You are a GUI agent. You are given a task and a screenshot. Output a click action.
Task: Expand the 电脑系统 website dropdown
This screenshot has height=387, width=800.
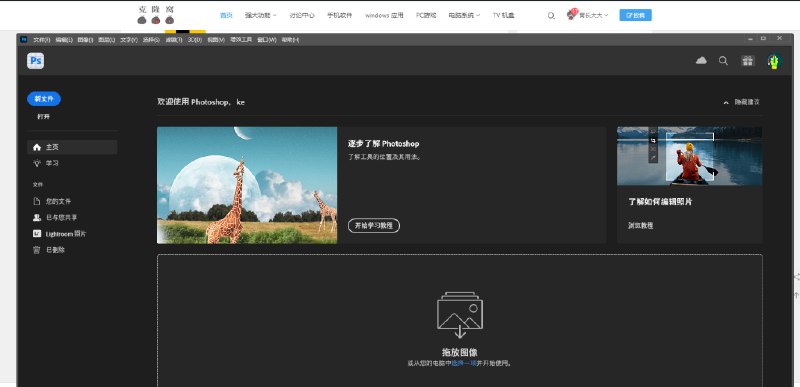tap(464, 15)
